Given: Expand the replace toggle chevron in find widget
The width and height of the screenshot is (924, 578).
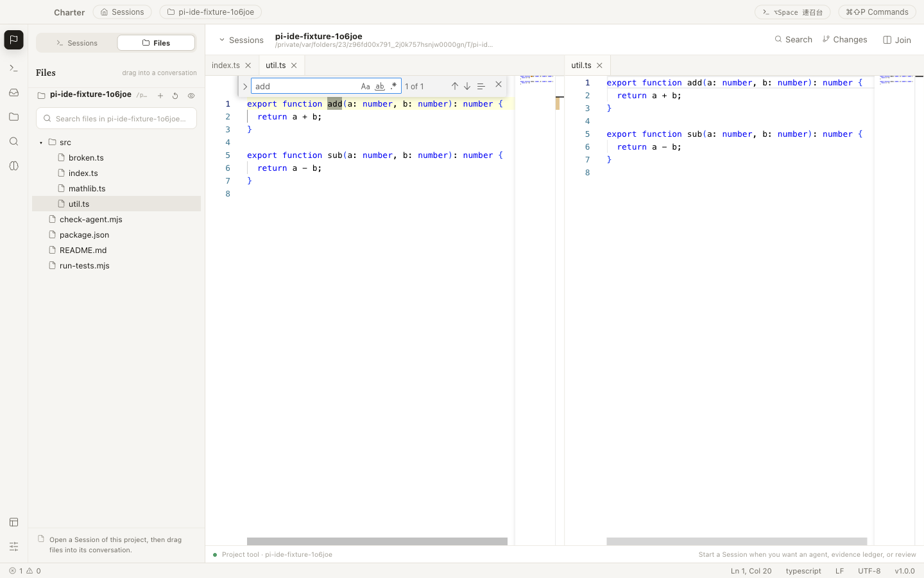Looking at the screenshot, I should pos(244,87).
